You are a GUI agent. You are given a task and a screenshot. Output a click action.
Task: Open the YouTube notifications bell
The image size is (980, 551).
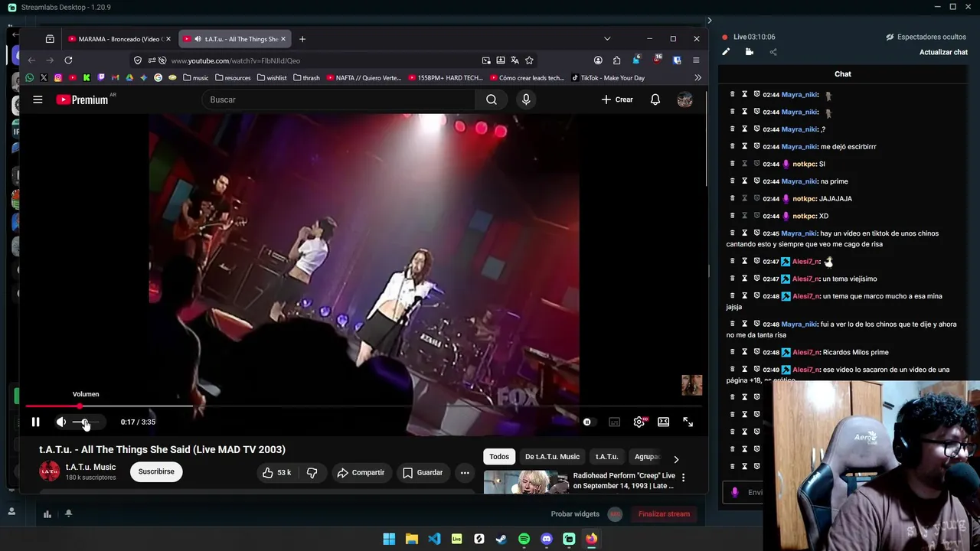(x=655, y=99)
